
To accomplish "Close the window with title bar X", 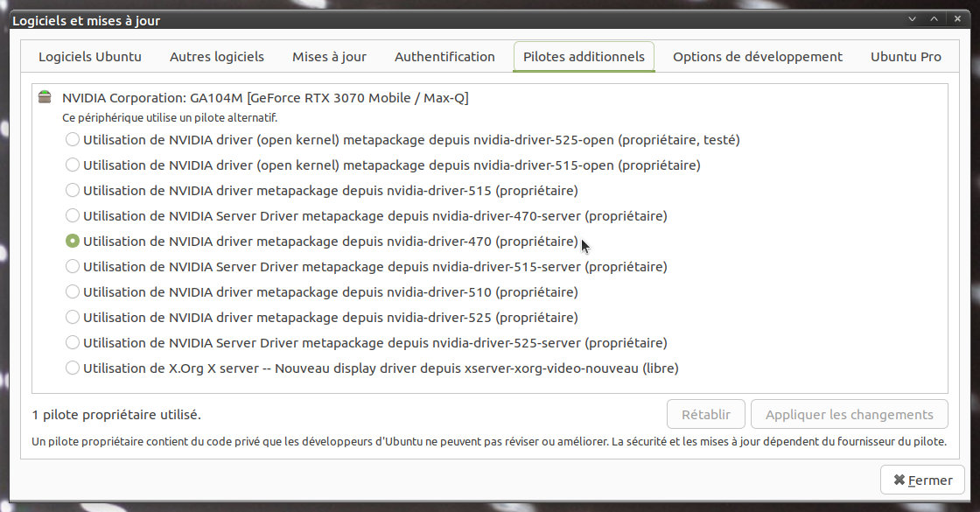I will coord(957,18).
